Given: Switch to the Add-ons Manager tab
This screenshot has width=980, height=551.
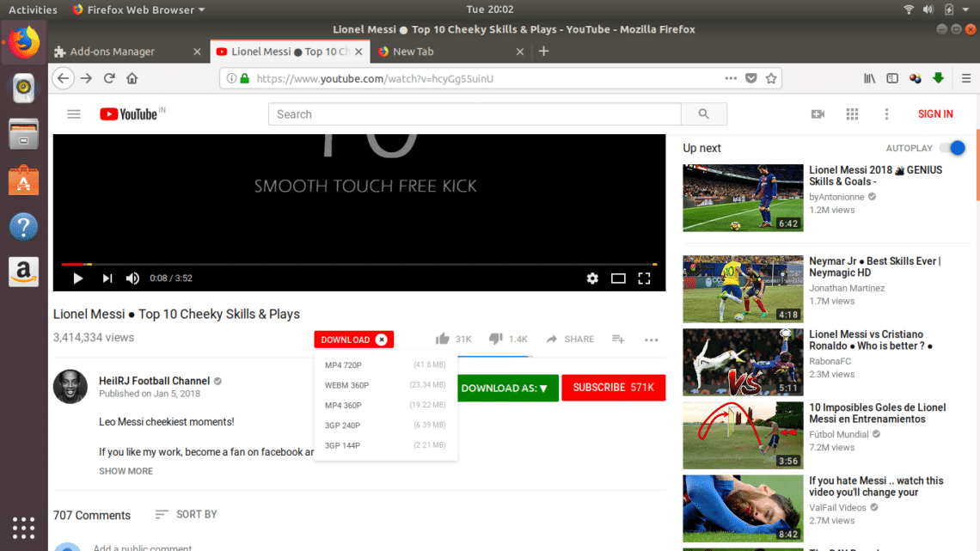Looking at the screenshot, I should (127, 52).
